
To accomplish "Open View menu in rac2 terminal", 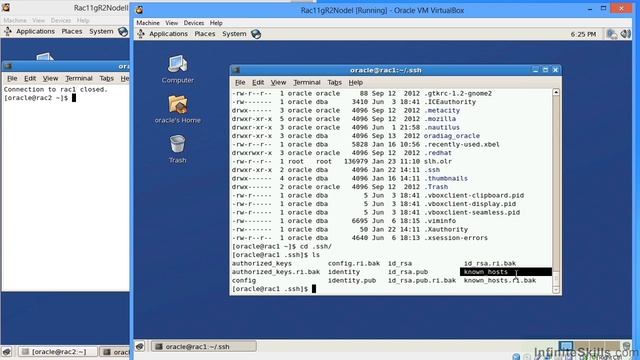I will pyautogui.click(x=50, y=78).
